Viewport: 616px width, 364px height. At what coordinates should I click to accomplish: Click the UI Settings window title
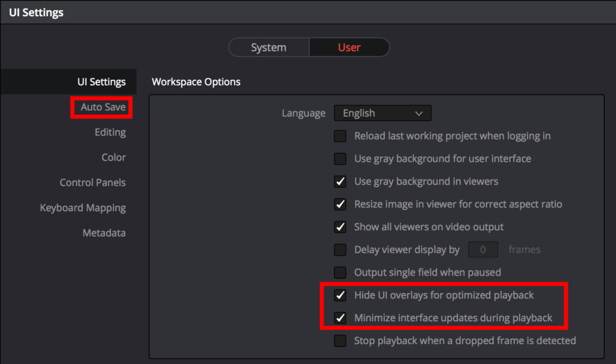36,13
